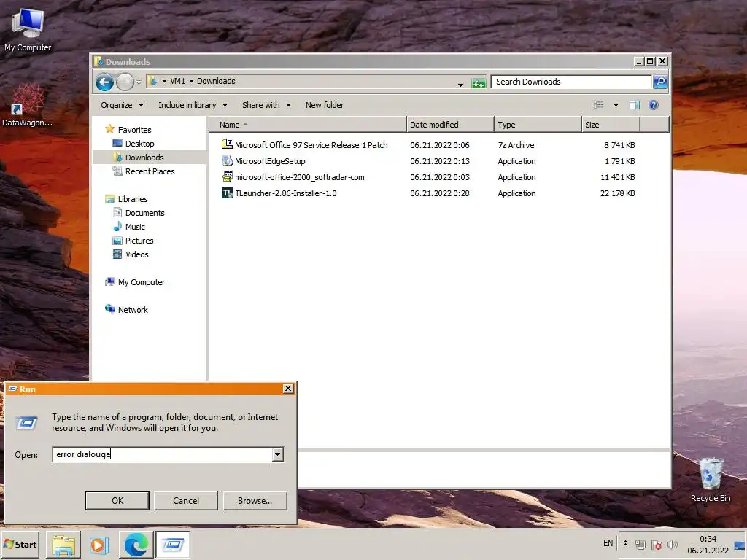
Task: Select the TLauncher installer file icon
Action: click(x=228, y=192)
